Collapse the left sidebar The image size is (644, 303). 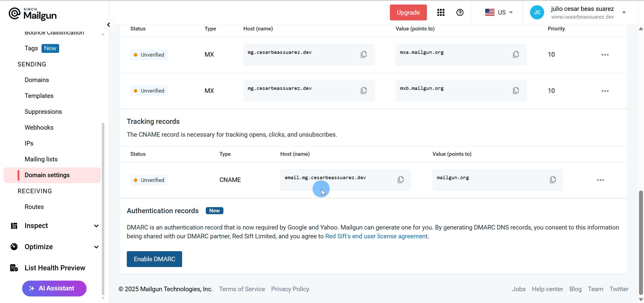109,24
